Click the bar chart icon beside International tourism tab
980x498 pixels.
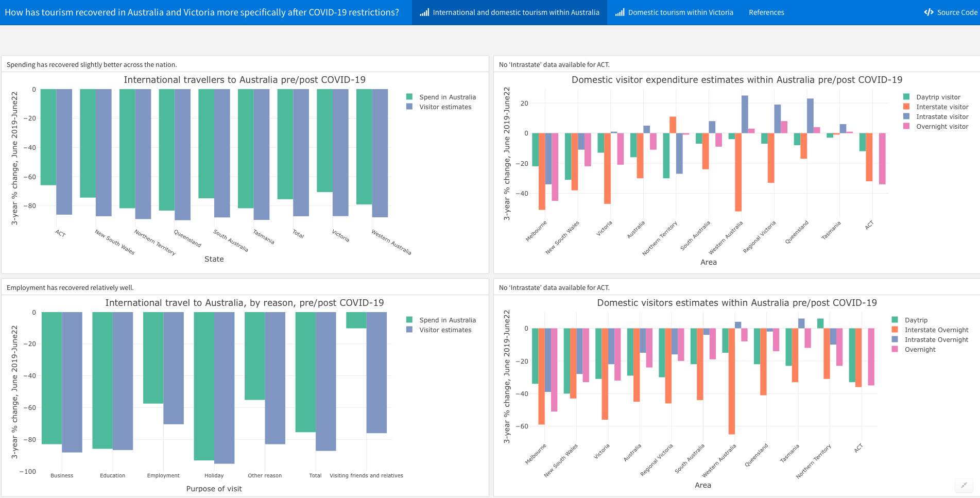[x=424, y=12]
